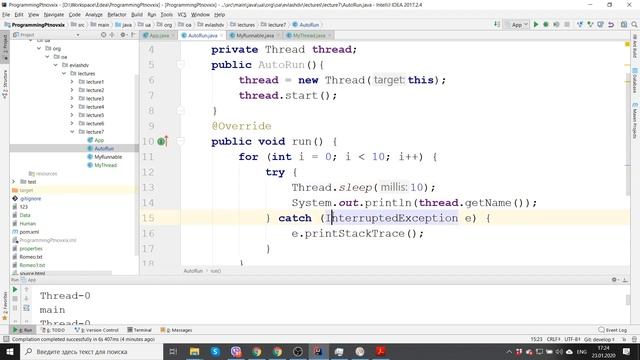The width and height of the screenshot is (640, 360).
Task: Expand the lecture1 folder
Action: pos(72,82)
